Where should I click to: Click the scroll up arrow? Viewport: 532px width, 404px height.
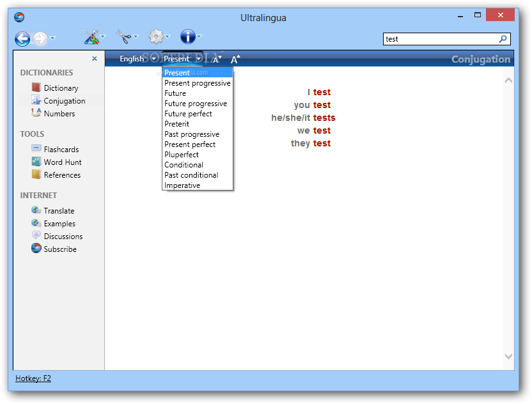pyautogui.click(x=508, y=81)
